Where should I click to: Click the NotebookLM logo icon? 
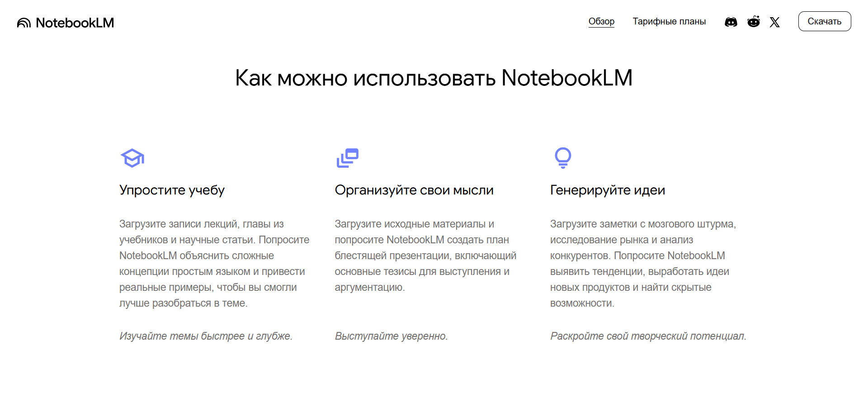[x=24, y=23]
